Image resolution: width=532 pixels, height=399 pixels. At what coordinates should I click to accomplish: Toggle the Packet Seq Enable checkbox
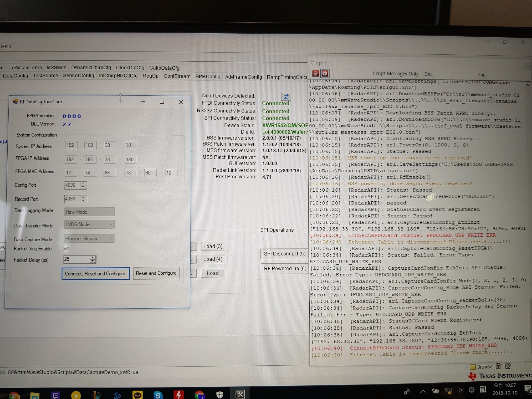(66, 248)
